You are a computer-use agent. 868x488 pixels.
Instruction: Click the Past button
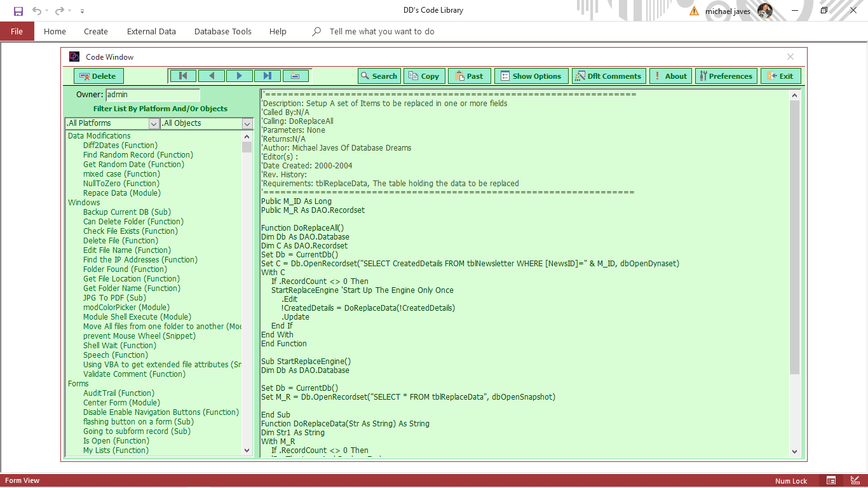point(470,76)
